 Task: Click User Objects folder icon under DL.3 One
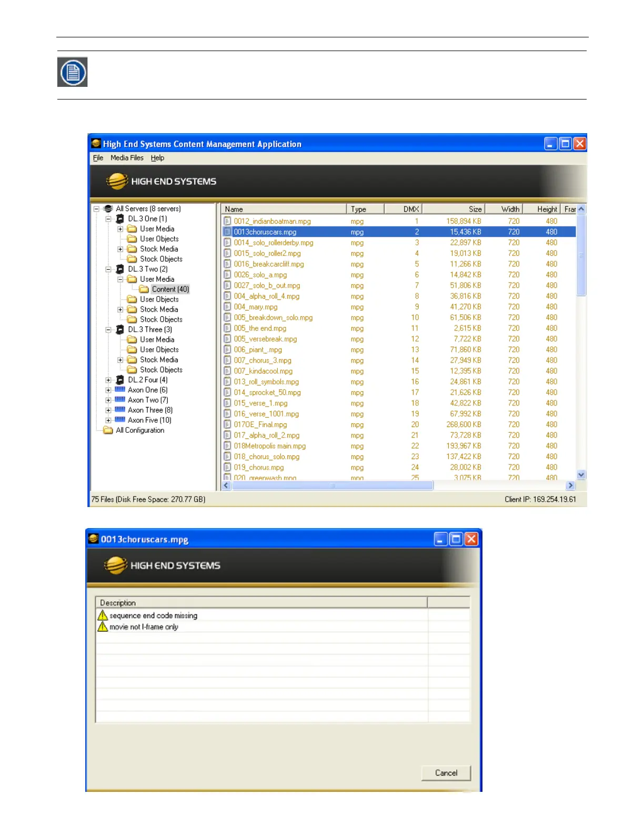click(x=132, y=239)
